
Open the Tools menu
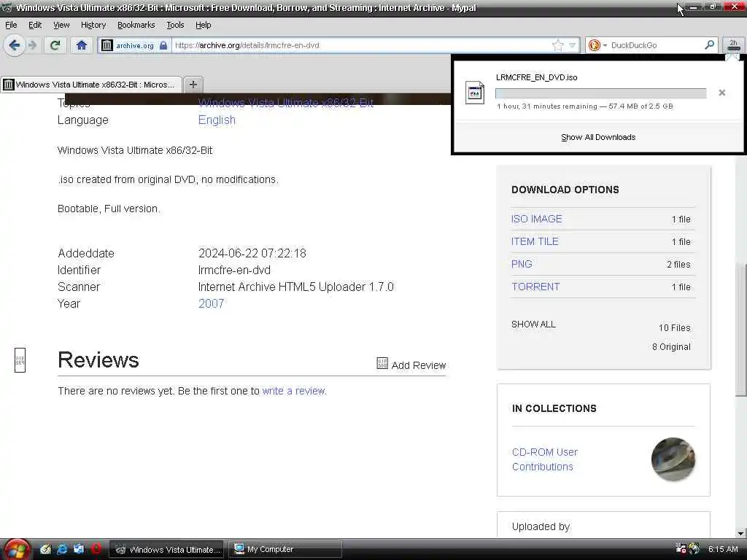175,25
